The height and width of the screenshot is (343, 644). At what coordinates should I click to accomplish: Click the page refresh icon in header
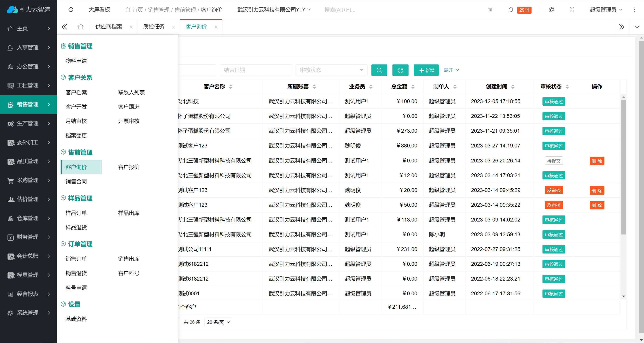71,10
